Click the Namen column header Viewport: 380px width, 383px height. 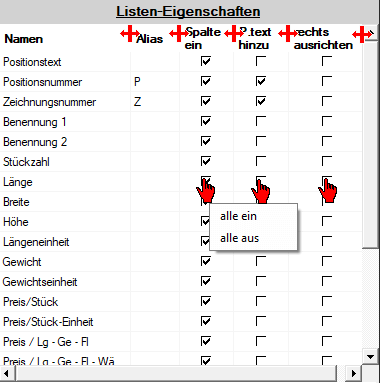[x=24, y=39]
